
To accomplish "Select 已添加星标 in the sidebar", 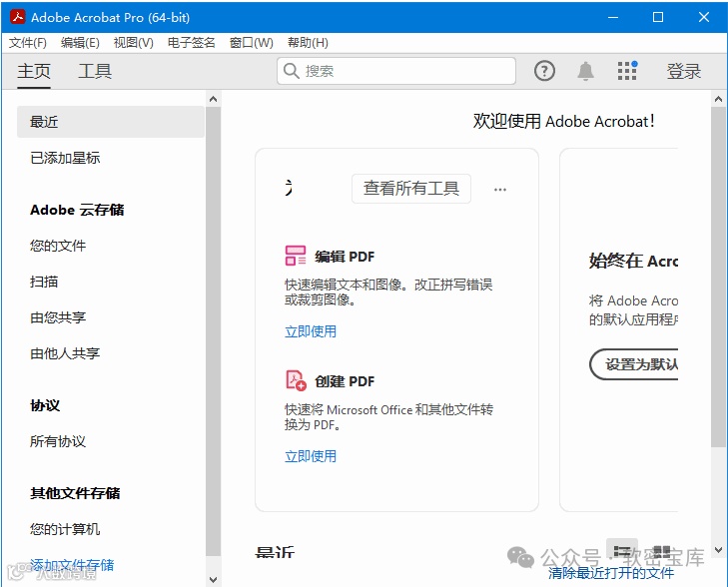I will pyautogui.click(x=65, y=158).
